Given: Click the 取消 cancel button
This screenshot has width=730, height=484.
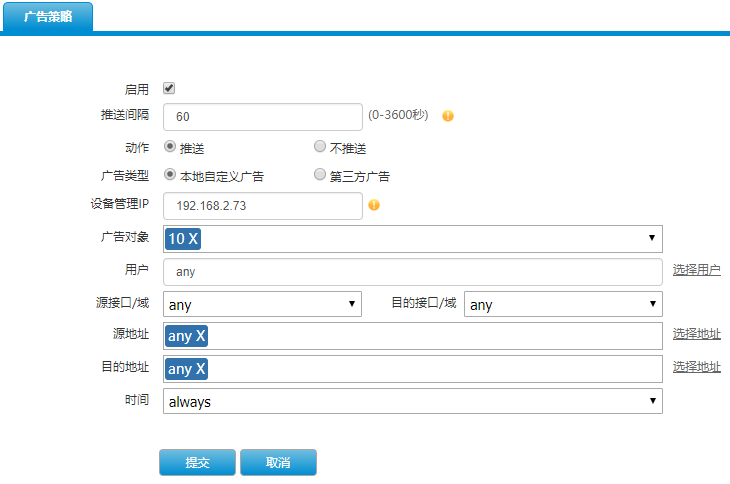Looking at the screenshot, I should (x=278, y=462).
